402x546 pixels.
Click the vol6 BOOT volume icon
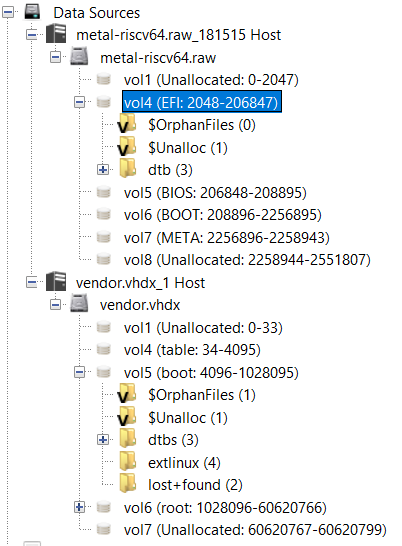click(104, 214)
